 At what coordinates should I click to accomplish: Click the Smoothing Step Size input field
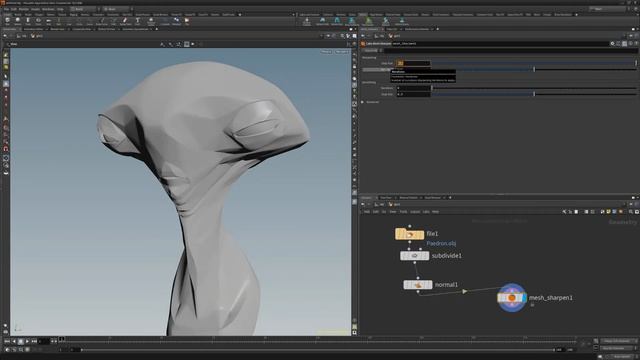[413, 94]
